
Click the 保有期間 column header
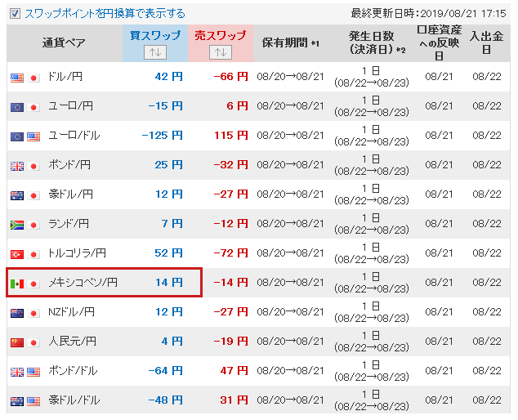click(x=291, y=43)
